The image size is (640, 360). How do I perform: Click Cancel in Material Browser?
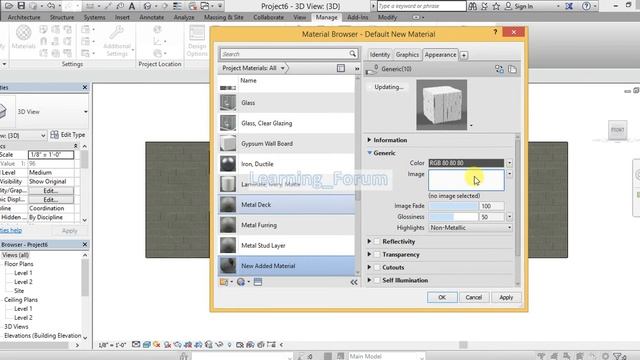coord(473,298)
